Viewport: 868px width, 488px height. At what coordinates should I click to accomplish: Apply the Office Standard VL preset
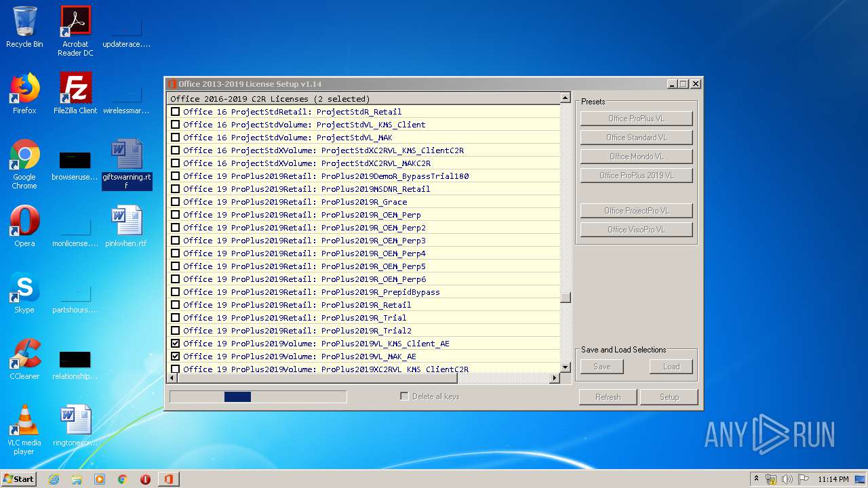click(636, 138)
